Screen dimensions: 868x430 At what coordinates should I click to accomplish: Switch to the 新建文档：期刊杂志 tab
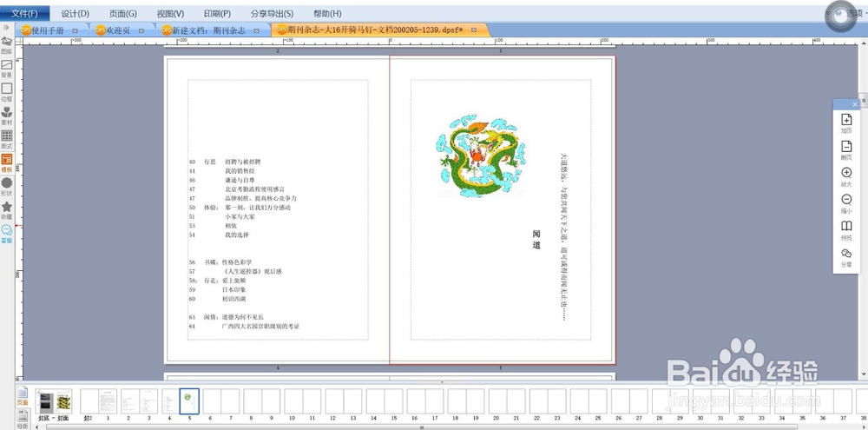pyautogui.click(x=208, y=30)
